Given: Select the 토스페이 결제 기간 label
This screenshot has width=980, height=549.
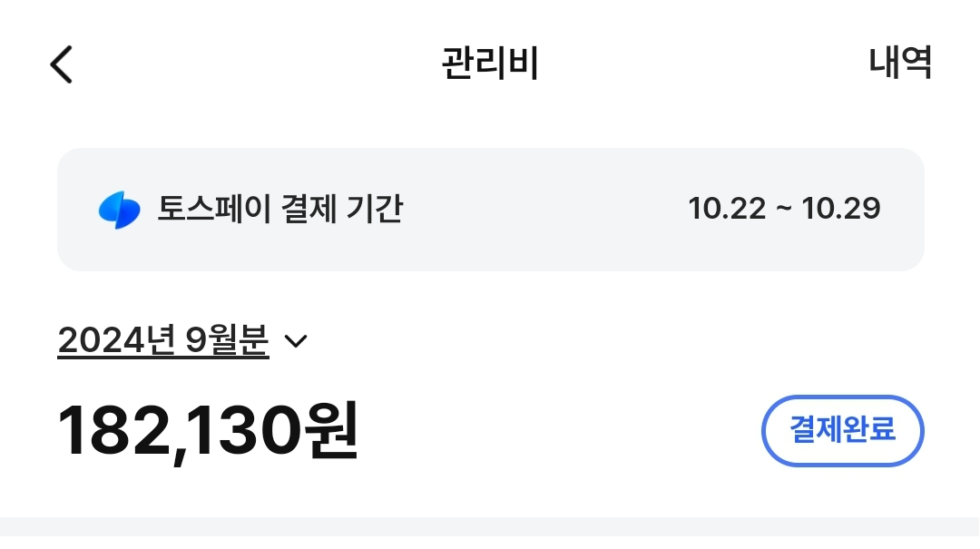Looking at the screenshot, I should 279,210.
